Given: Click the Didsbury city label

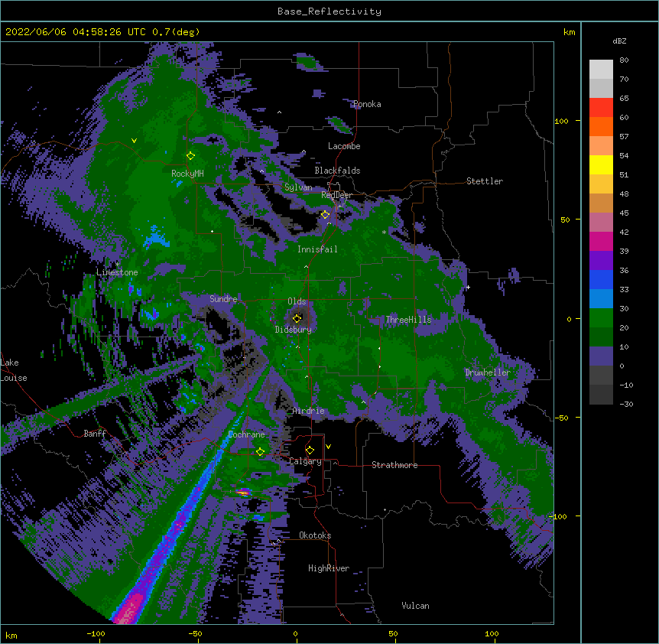Looking at the screenshot, I should [x=294, y=330].
